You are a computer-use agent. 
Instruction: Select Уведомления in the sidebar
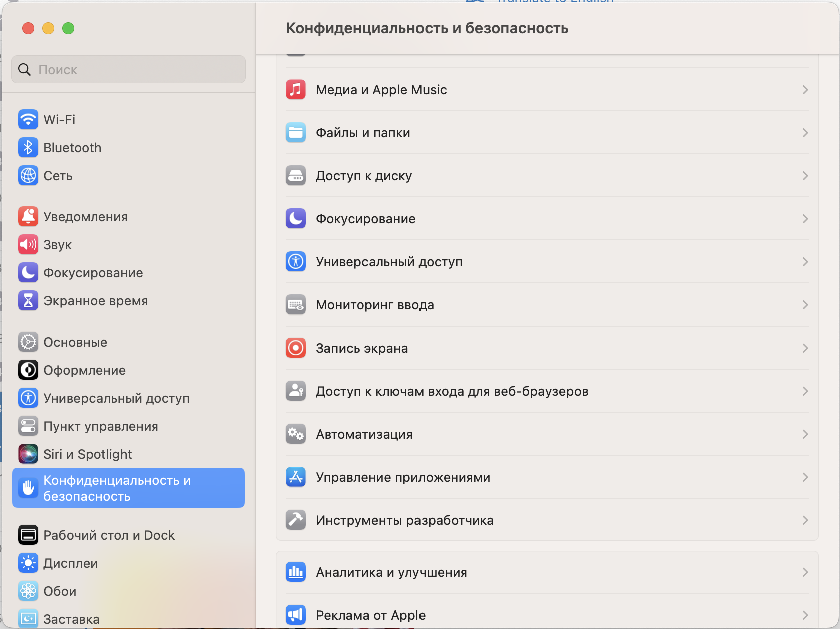[x=85, y=217]
